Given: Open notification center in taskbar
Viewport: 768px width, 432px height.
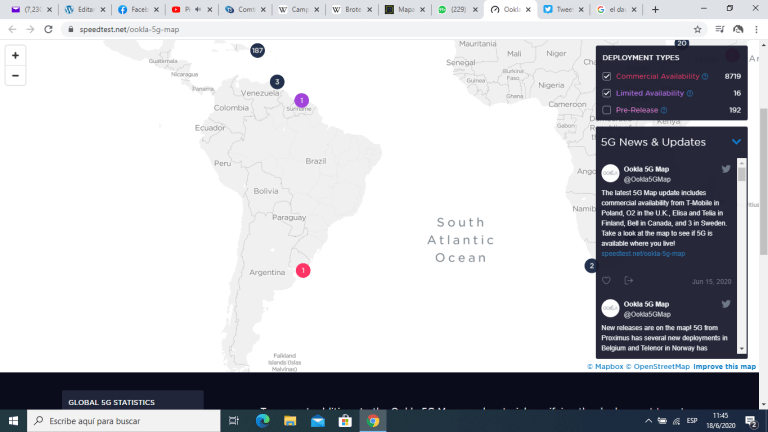Looking at the screenshot, I should tap(751, 421).
